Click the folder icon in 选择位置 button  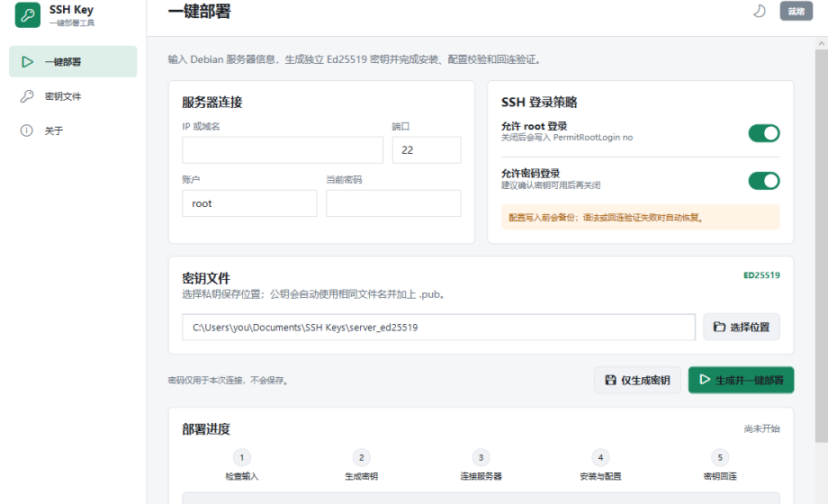pos(719,327)
